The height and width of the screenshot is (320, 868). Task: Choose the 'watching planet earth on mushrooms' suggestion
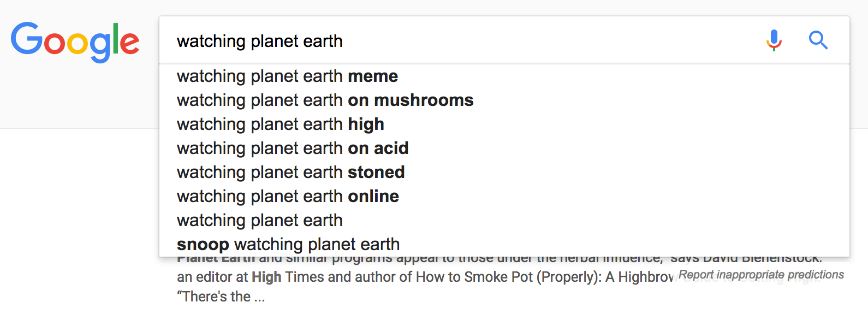coord(504,100)
